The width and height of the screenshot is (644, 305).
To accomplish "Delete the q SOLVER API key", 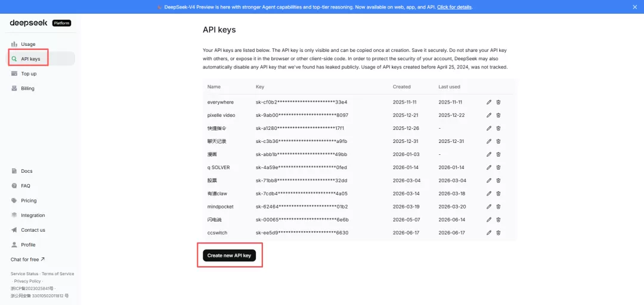I will coord(498,167).
